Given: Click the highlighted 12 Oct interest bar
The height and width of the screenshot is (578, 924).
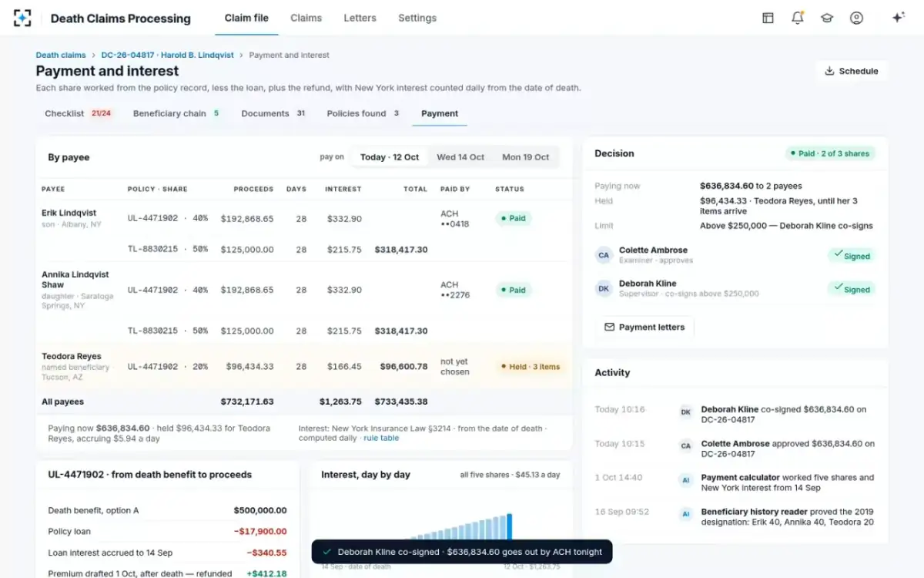Looking at the screenshot, I should [508, 527].
